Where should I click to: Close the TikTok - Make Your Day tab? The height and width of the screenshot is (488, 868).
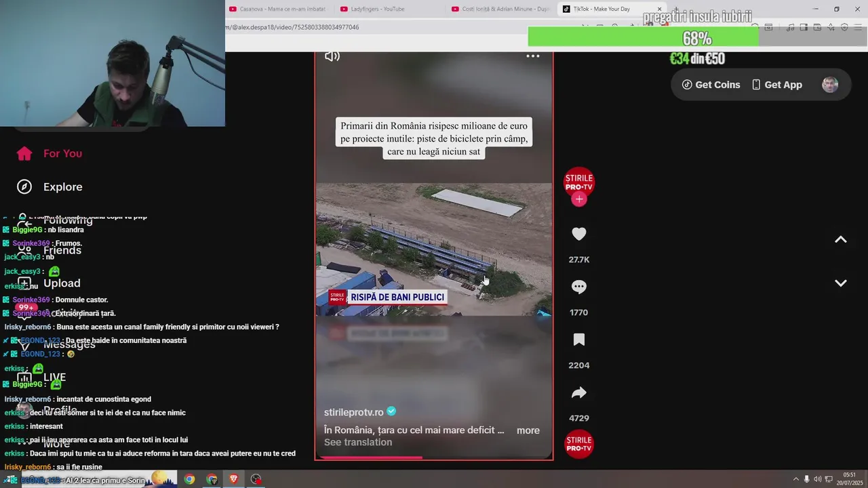point(659,9)
